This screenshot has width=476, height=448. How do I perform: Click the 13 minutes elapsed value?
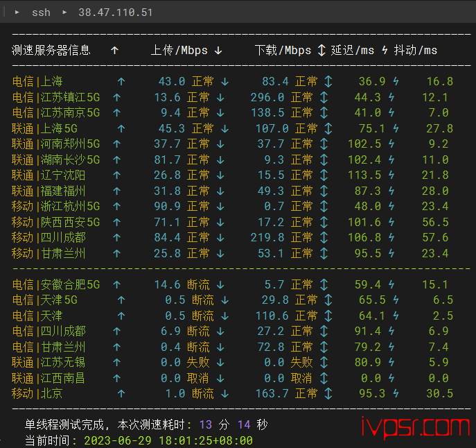(x=206, y=425)
